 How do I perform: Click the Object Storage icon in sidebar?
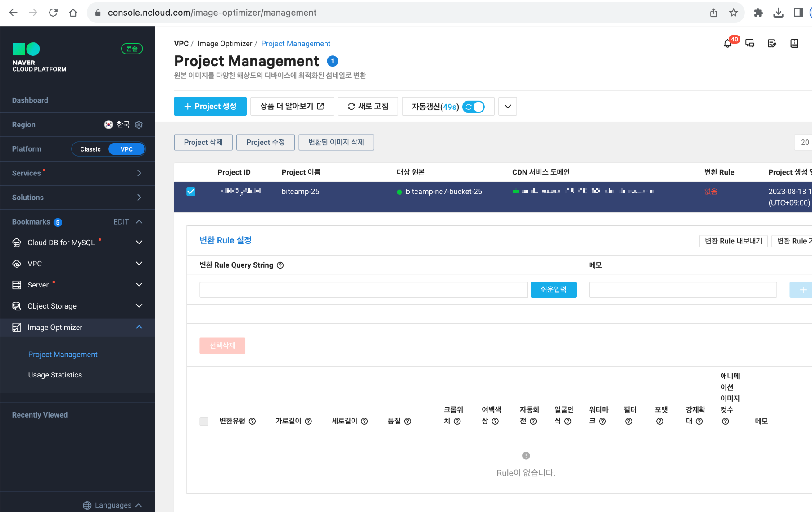[x=17, y=306]
